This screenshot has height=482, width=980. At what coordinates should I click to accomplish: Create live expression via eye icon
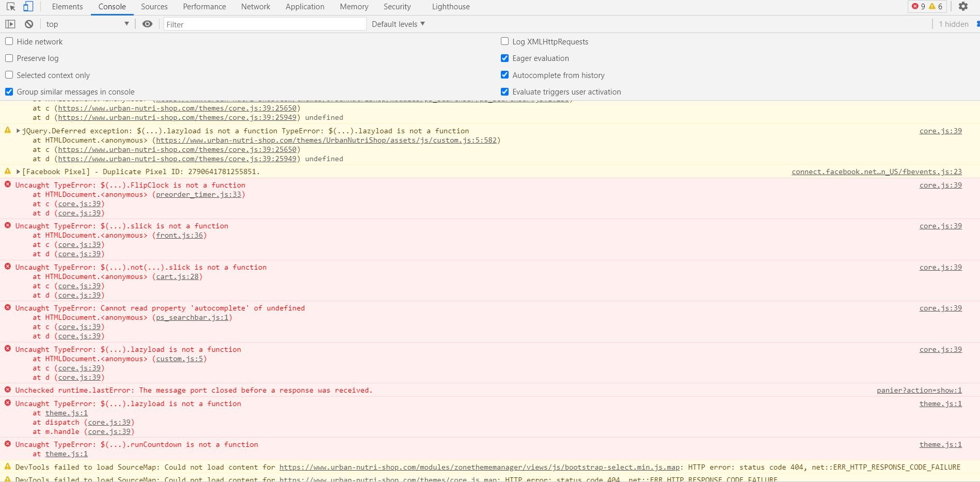(x=147, y=24)
